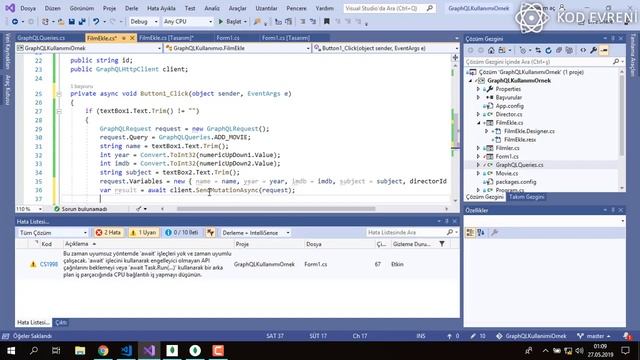Open Visual Studio Code from the taskbar
640x360 pixels.
tap(126, 351)
